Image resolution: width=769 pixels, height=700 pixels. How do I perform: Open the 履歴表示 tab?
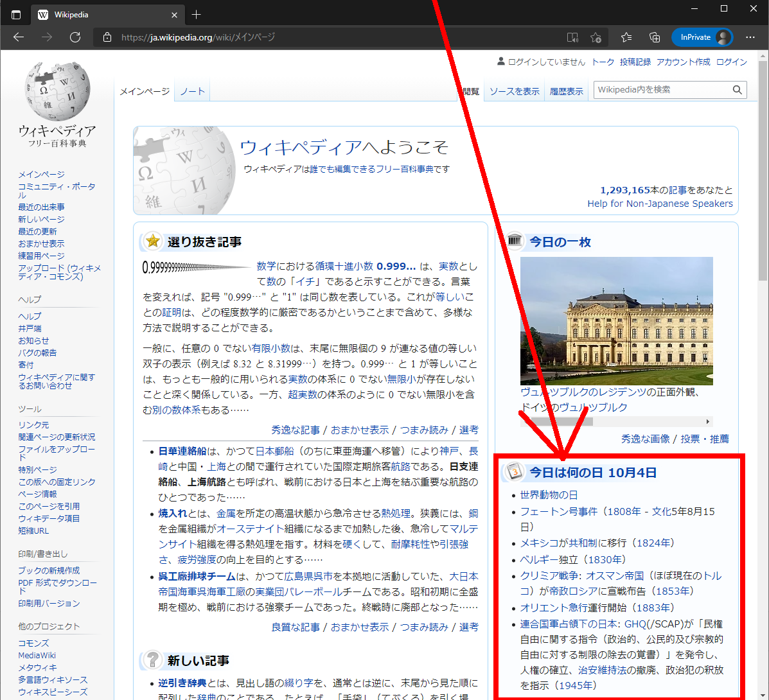click(566, 92)
